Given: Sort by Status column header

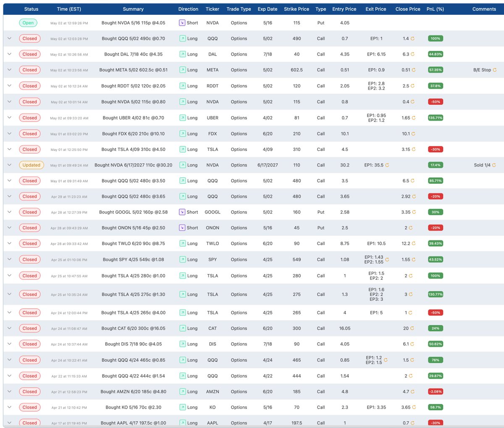Looking at the screenshot, I should click(31, 9).
